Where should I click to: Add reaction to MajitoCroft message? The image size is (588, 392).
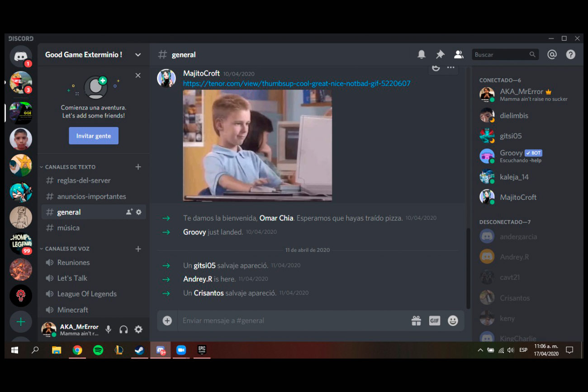pyautogui.click(x=436, y=68)
